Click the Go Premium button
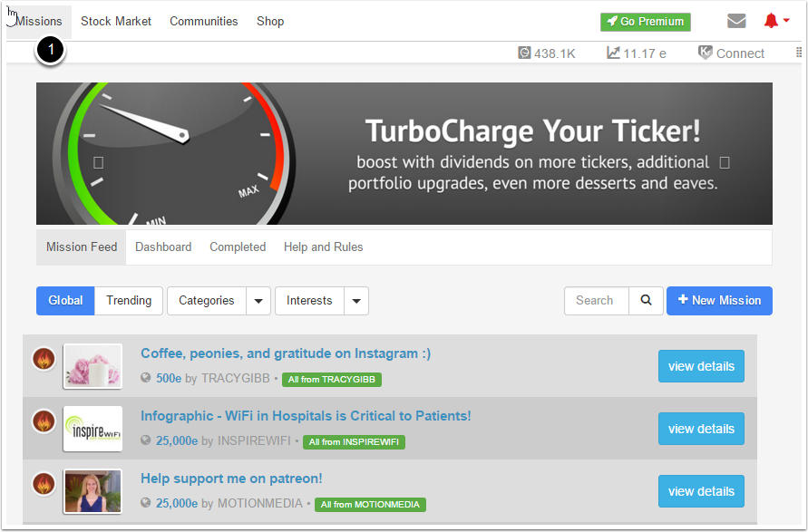The image size is (808, 532). click(645, 22)
